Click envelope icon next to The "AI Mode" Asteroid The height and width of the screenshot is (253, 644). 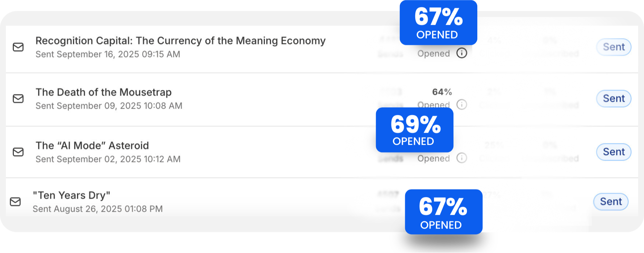[18, 152]
